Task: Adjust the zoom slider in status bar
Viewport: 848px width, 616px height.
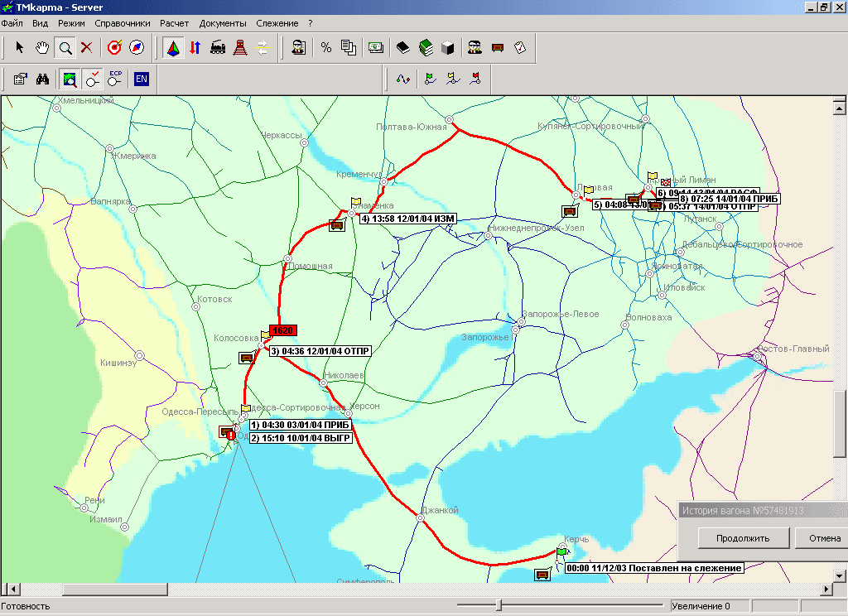Action: [x=499, y=605]
